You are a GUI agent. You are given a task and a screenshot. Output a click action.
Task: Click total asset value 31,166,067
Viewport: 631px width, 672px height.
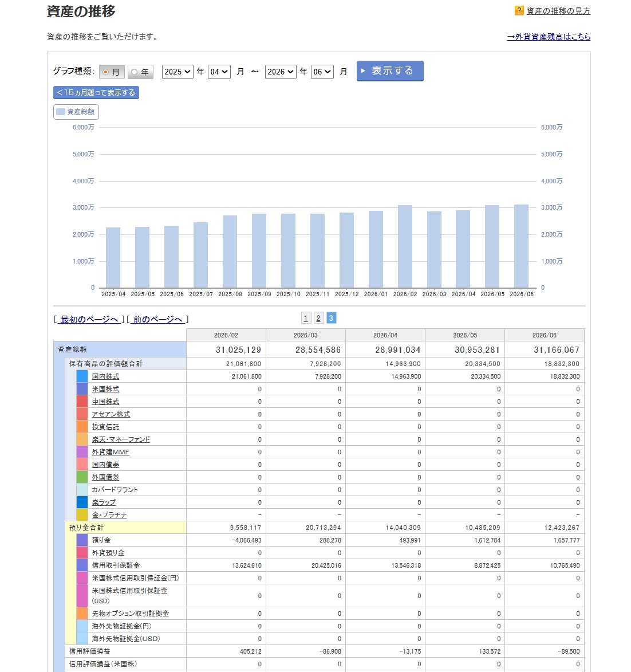point(556,349)
